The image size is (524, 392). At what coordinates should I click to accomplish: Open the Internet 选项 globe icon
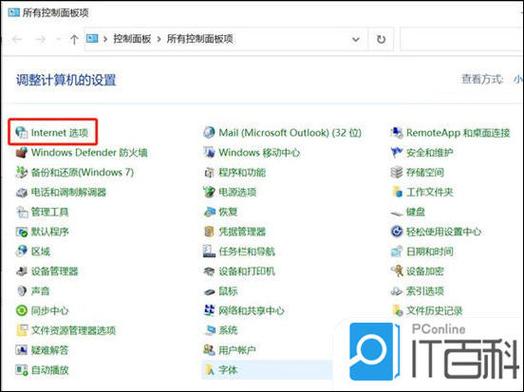click(21, 133)
